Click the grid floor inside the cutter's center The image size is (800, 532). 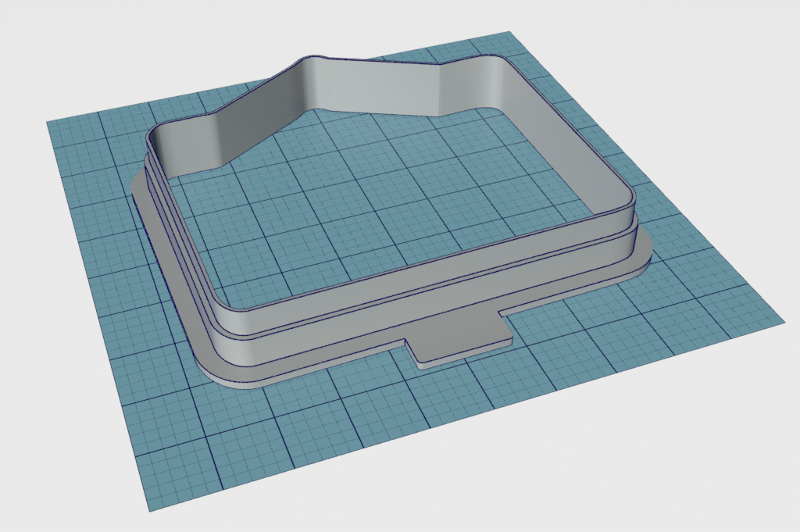pyautogui.click(x=375, y=195)
